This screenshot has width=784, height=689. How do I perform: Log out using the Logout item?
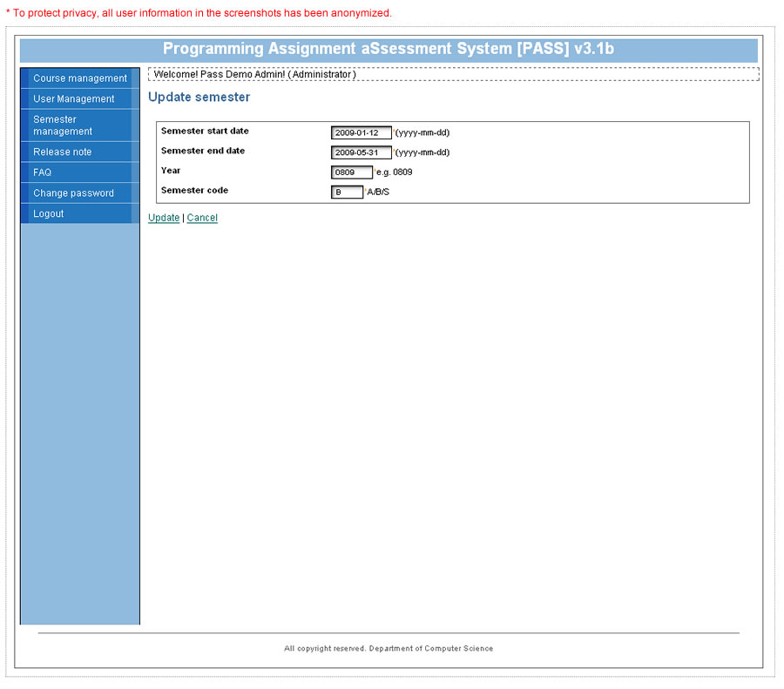pyautogui.click(x=48, y=214)
